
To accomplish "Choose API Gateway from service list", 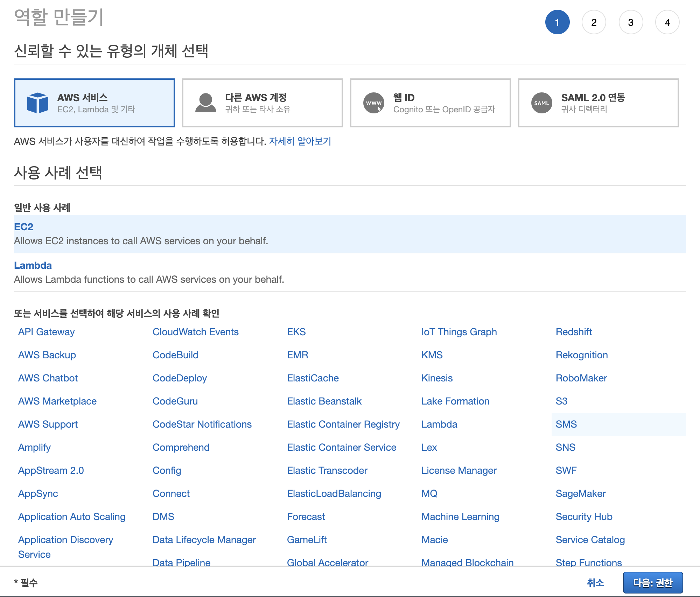I will coord(47,332).
